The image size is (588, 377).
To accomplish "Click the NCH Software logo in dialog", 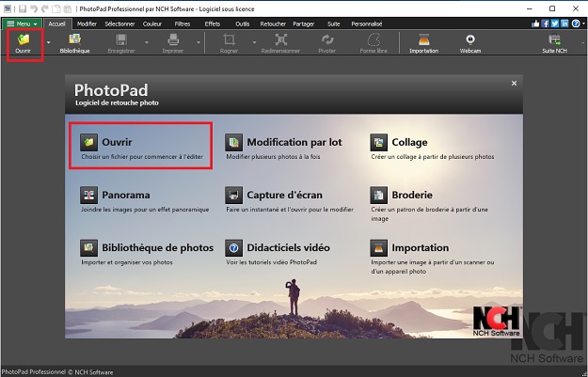I will click(496, 322).
